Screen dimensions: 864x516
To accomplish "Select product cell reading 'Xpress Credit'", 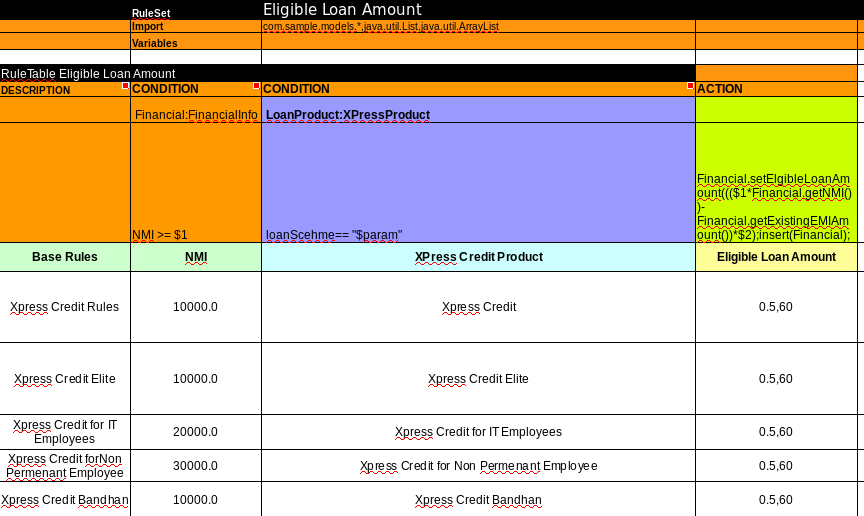I will point(478,307).
